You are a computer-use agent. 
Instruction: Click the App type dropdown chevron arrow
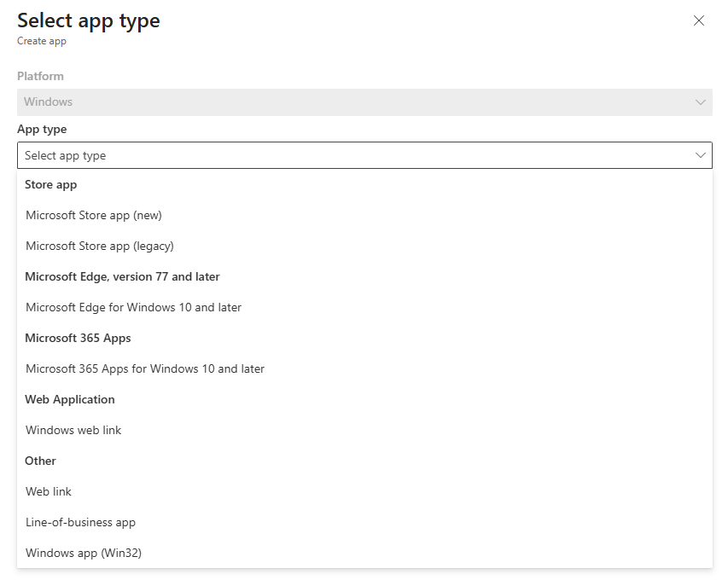[700, 155]
